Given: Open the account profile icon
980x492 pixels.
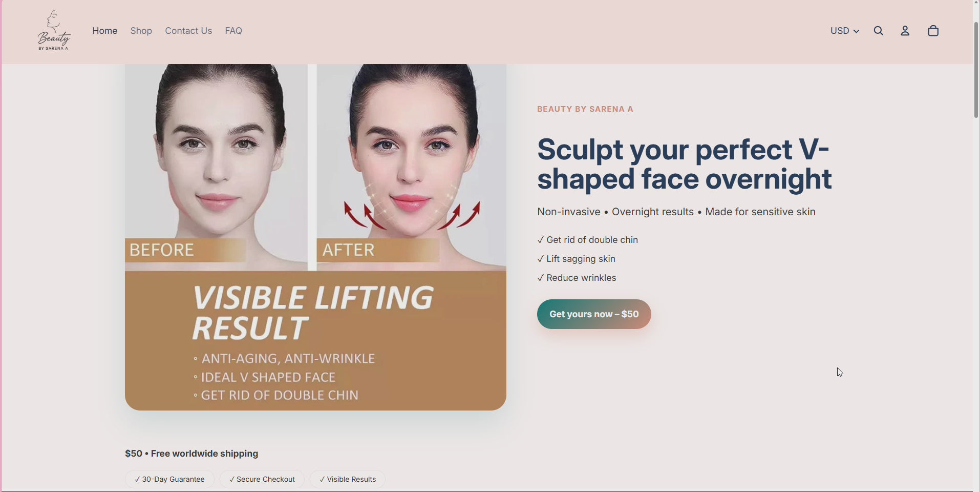Looking at the screenshot, I should 905,31.
